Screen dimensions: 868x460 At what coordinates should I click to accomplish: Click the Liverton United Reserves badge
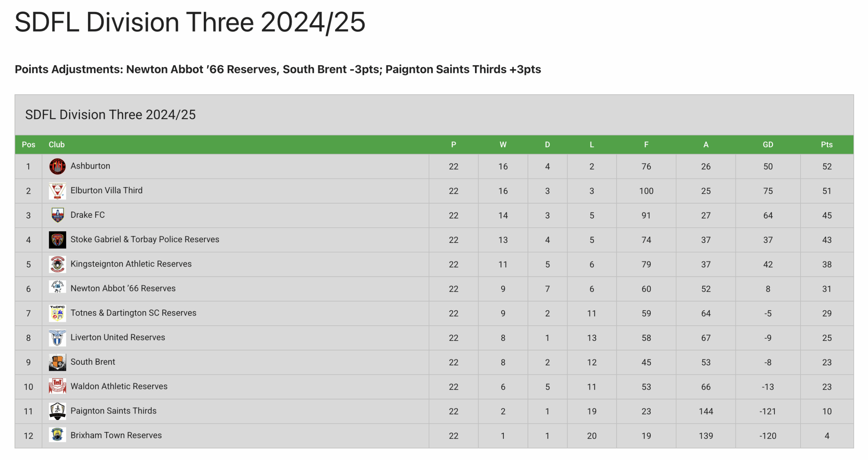57,338
